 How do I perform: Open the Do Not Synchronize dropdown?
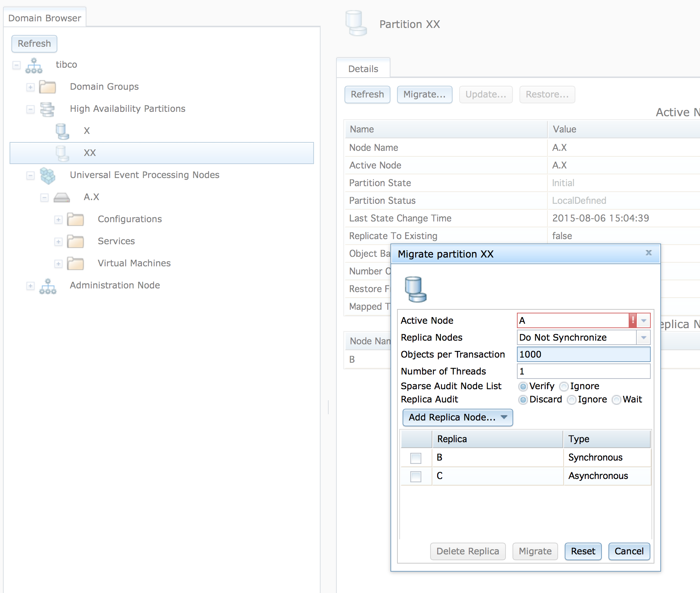[x=643, y=337]
